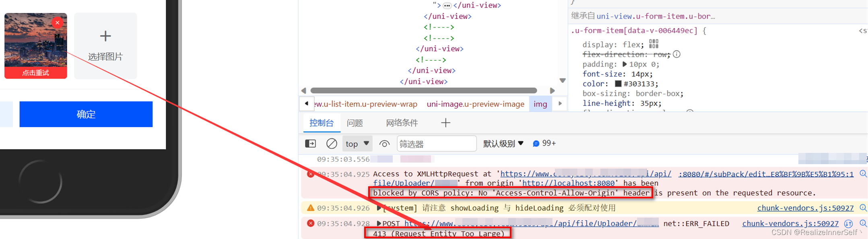Expand the POST request error arrow
Viewport: 868px width, 239px height.
(379, 223)
